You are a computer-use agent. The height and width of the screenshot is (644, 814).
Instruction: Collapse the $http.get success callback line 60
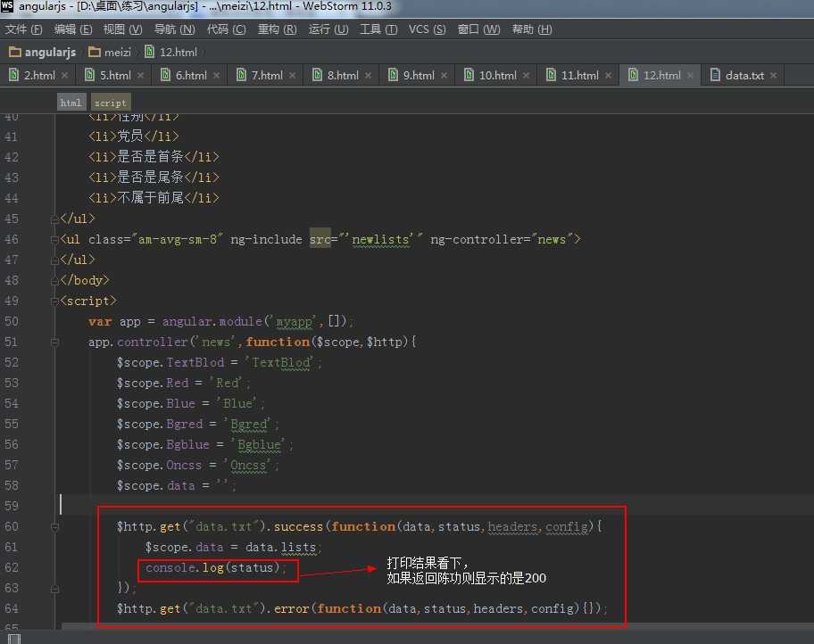click(x=54, y=527)
